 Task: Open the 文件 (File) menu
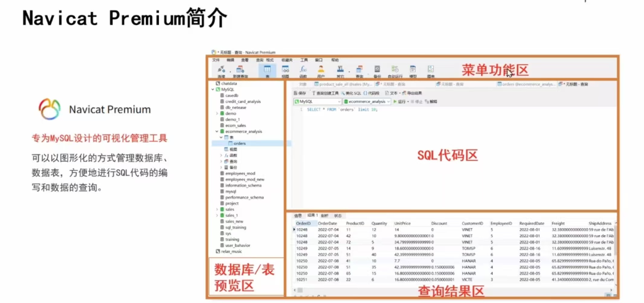tap(216, 60)
